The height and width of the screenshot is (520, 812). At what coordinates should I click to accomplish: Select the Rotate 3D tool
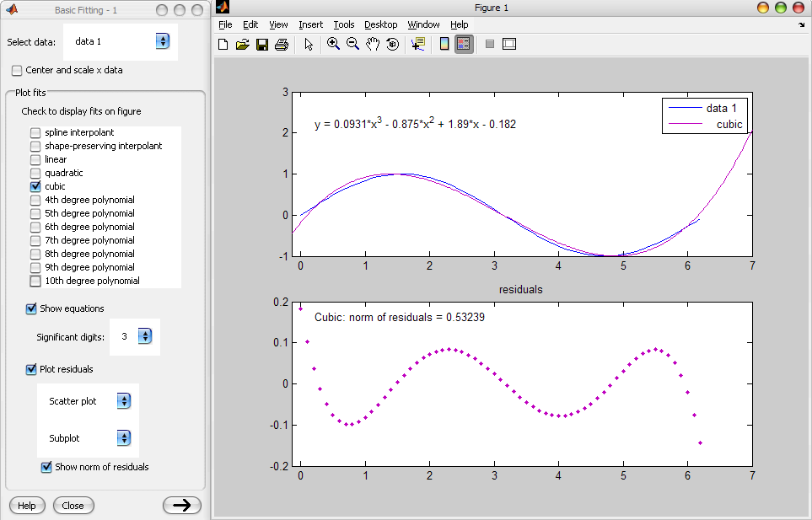tap(393, 45)
